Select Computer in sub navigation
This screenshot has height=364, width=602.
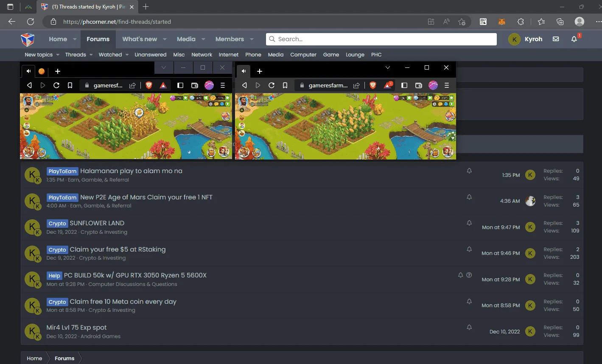point(303,55)
